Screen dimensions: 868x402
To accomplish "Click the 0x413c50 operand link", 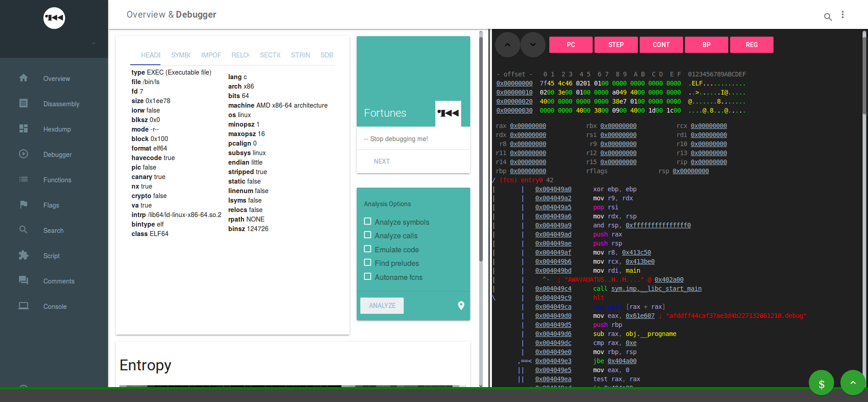I will click(x=637, y=252).
